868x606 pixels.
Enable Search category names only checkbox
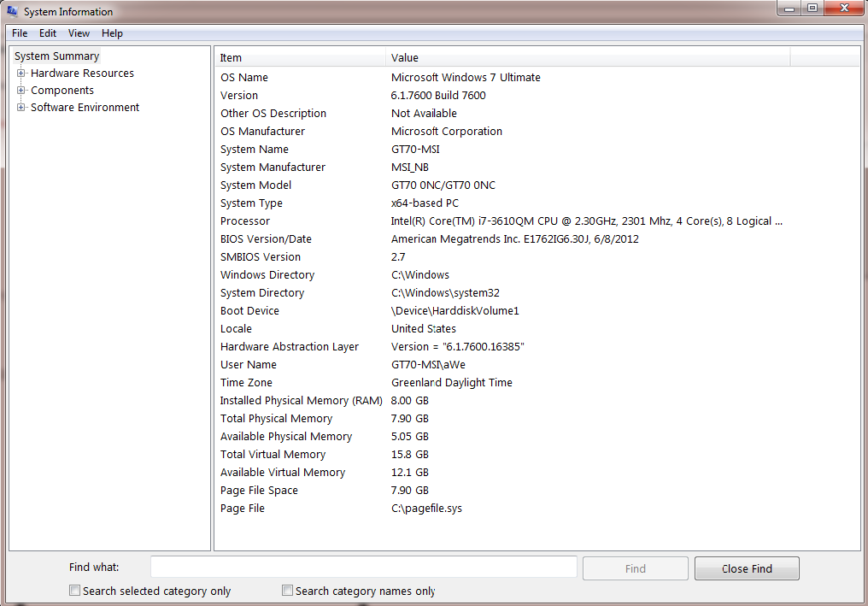coord(287,591)
